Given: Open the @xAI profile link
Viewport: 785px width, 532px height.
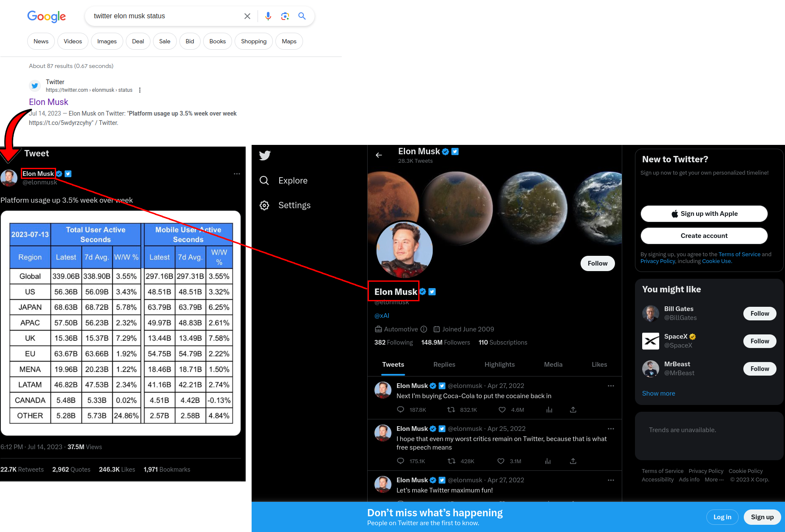Looking at the screenshot, I should 382,316.
